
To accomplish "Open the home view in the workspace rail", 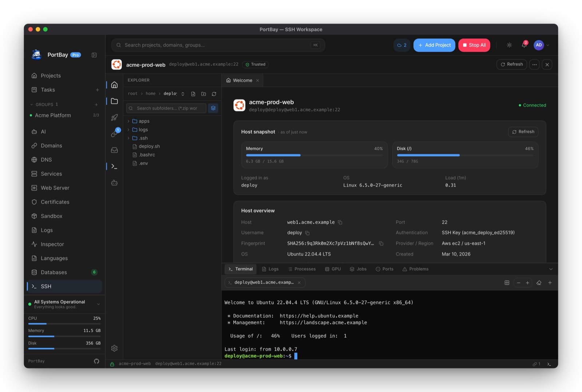I will tap(114, 85).
